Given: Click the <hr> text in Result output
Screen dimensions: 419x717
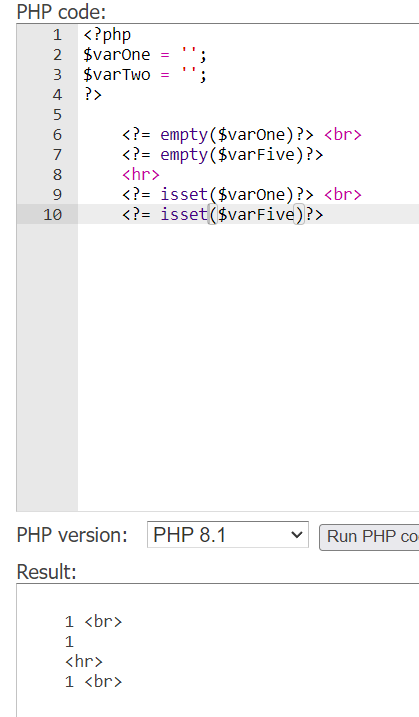Looking at the screenshot, I should point(84,661).
